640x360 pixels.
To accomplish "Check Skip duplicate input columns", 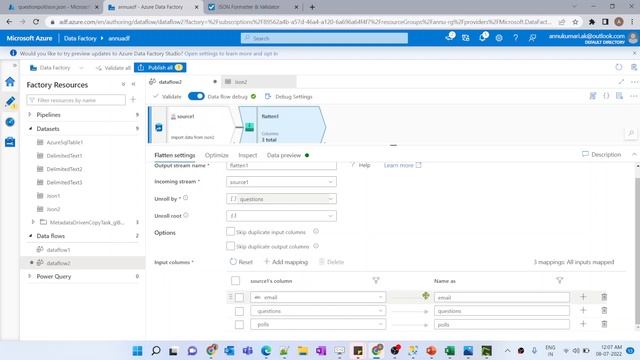I will (x=230, y=231).
